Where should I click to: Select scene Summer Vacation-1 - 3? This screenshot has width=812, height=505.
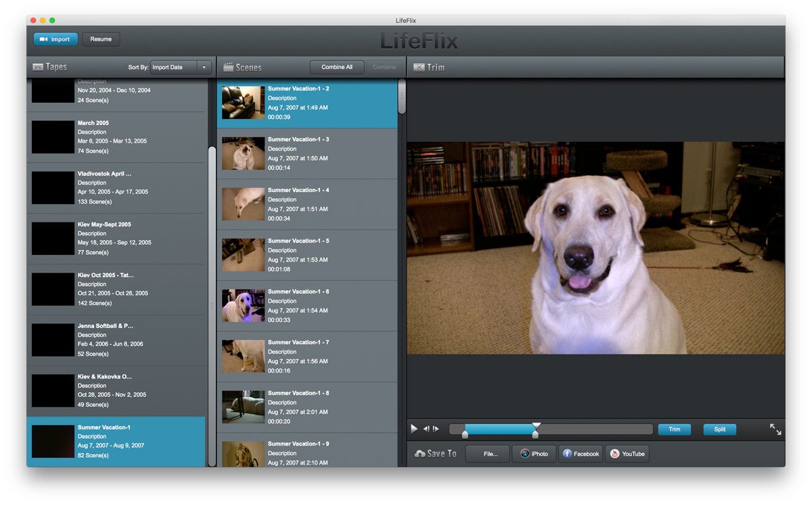pyautogui.click(x=307, y=154)
